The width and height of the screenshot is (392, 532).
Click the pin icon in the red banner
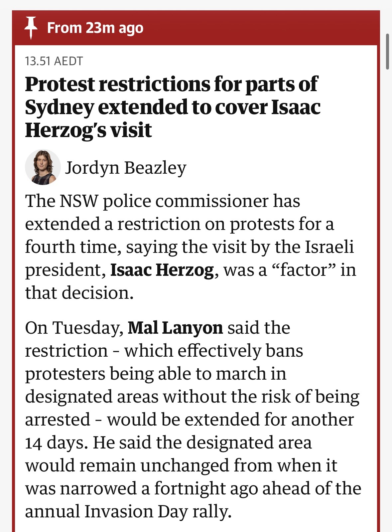pos(31,28)
